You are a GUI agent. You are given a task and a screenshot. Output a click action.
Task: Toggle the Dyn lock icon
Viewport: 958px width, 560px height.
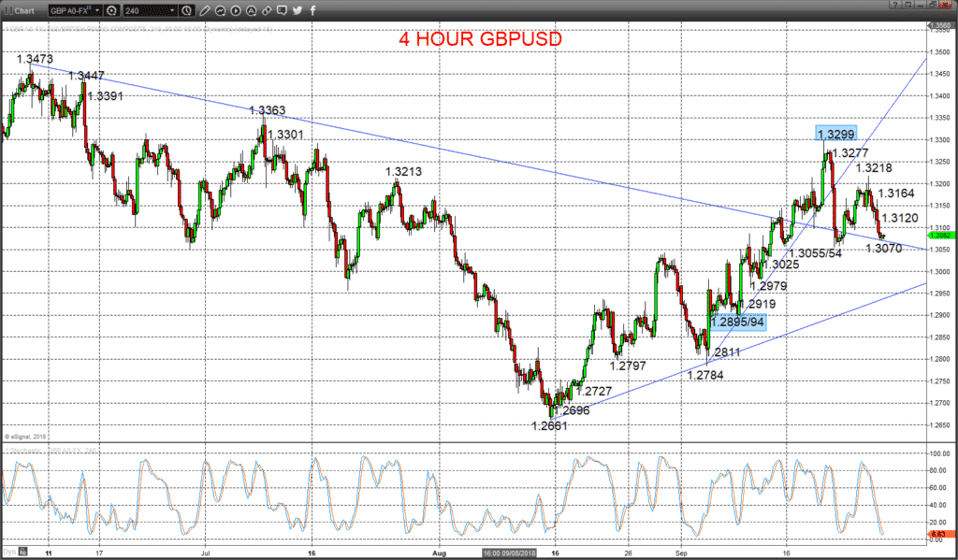tap(22, 553)
